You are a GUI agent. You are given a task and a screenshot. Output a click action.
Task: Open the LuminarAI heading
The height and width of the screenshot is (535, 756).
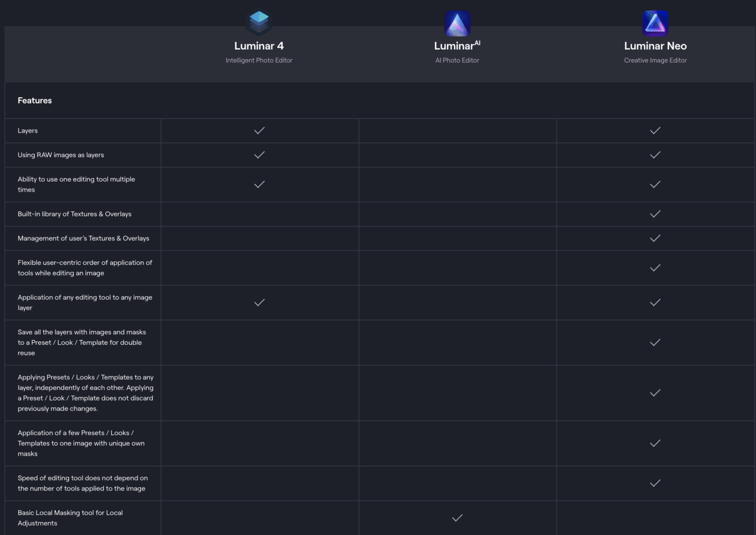(x=457, y=45)
